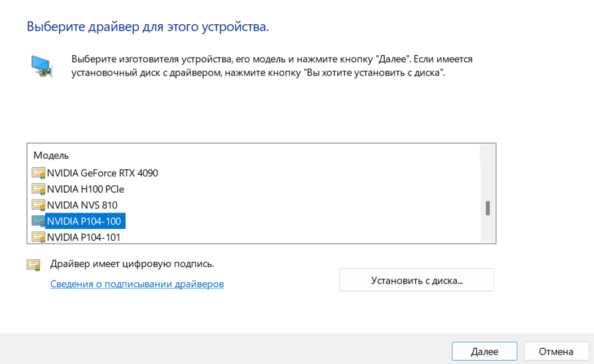Click the icon of the highlighted NVIDIA P104-100 entry

(x=38, y=221)
